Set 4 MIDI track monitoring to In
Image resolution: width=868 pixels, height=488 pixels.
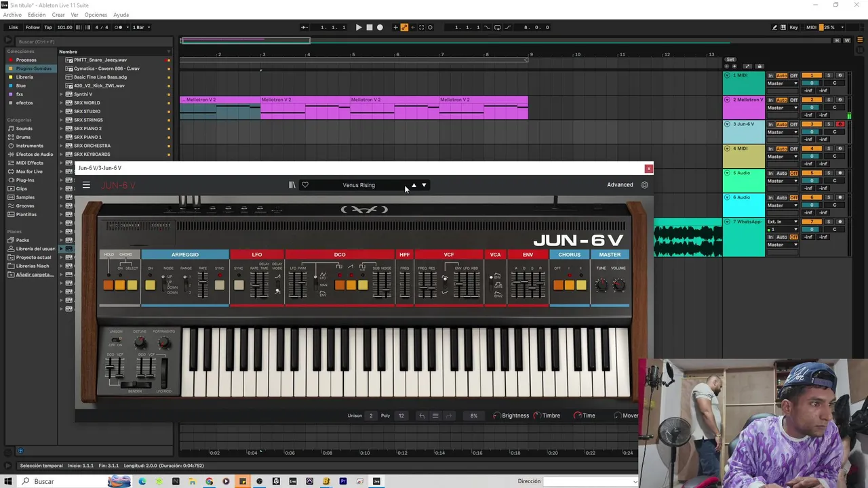pyautogui.click(x=770, y=148)
